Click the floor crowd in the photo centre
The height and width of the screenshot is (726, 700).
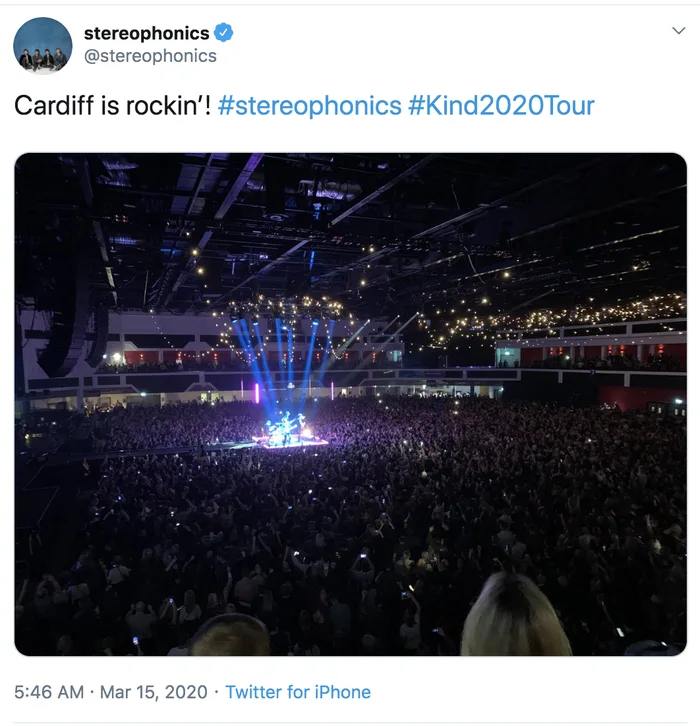pyautogui.click(x=352, y=509)
